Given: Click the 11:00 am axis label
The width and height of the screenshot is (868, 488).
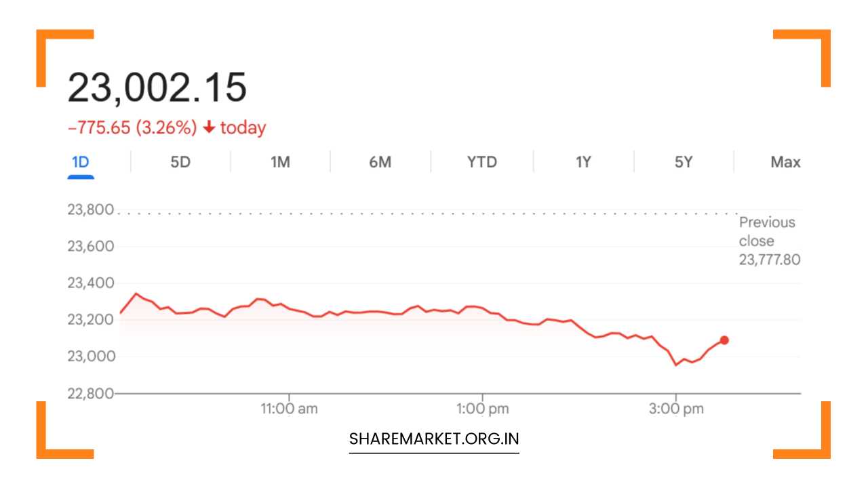Looking at the screenshot, I should 289,409.
